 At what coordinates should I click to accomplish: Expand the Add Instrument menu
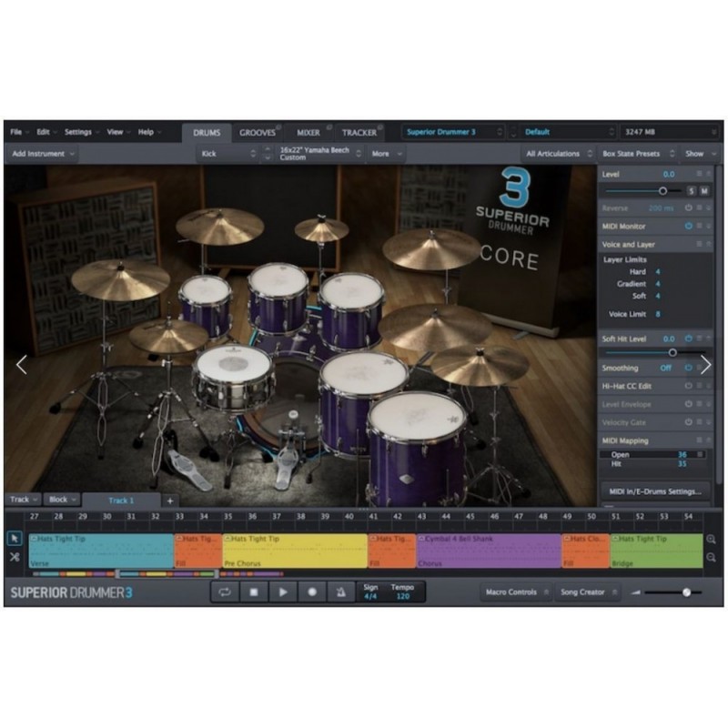tap(43, 153)
